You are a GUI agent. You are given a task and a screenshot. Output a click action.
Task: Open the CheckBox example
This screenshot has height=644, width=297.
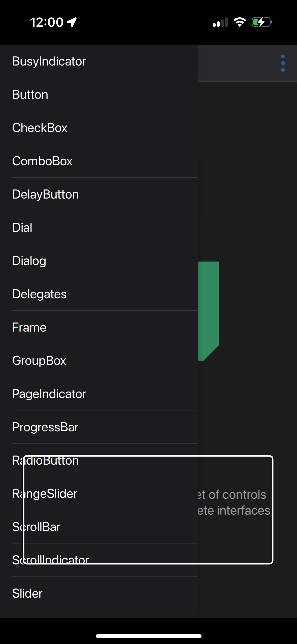click(x=99, y=128)
